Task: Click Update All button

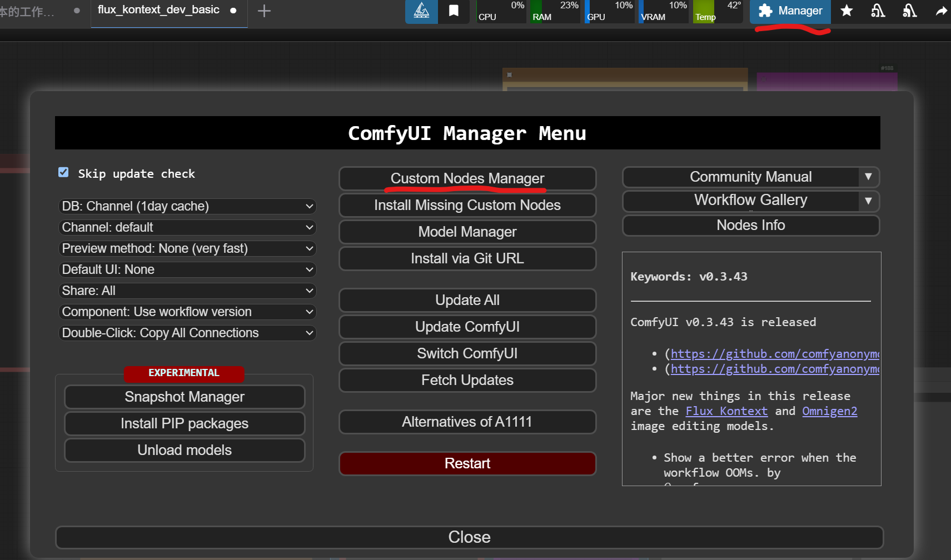Action: 467,300
